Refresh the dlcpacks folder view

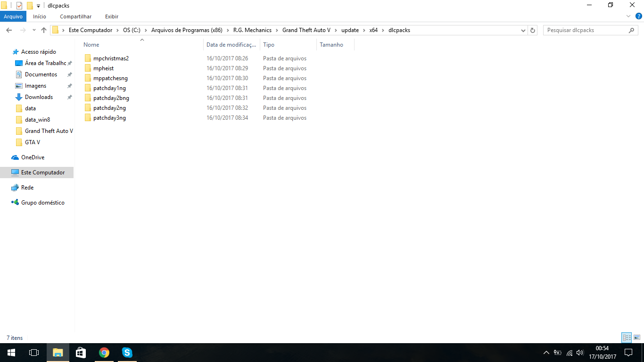pos(533,30)
